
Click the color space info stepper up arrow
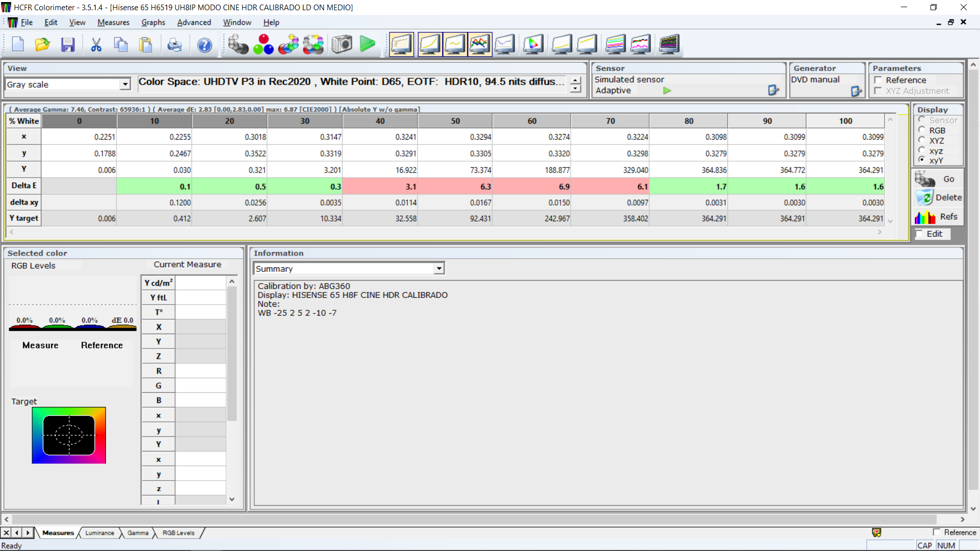(x=576, y=81)
